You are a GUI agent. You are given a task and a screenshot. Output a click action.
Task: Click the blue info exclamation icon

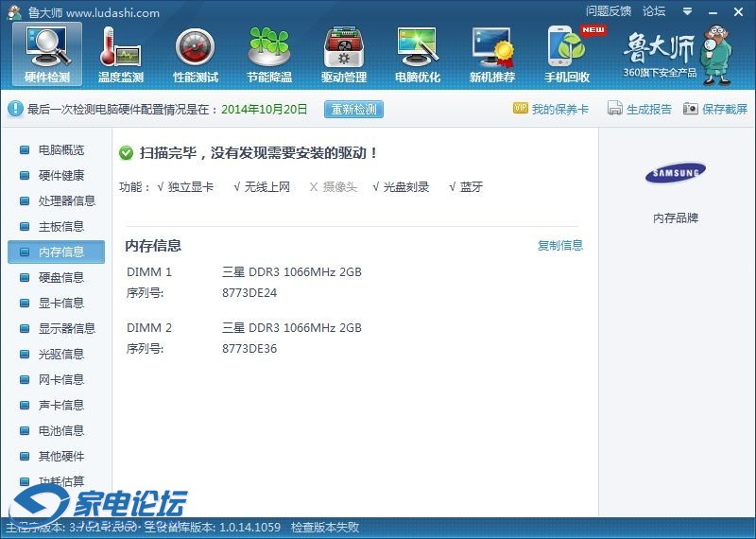(x=15, y=109)
